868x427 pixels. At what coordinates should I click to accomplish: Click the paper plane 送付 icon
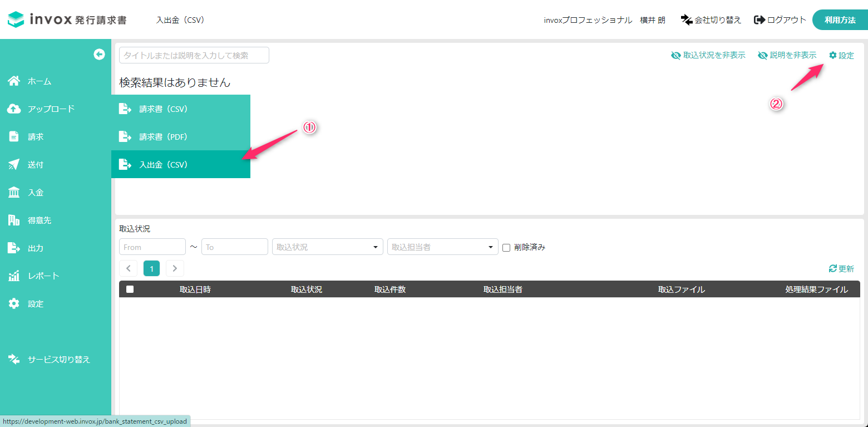coord(14,165)
